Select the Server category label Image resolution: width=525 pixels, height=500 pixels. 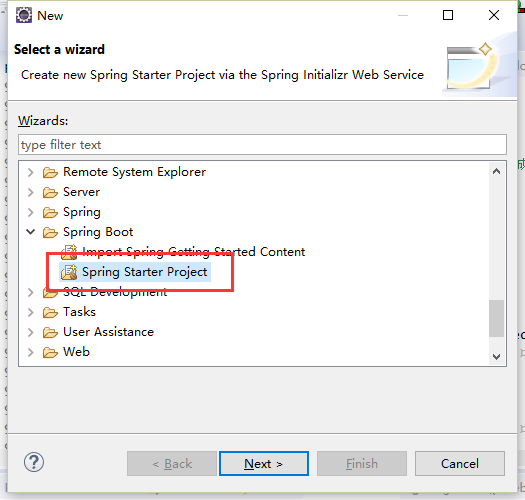[81, 192]
